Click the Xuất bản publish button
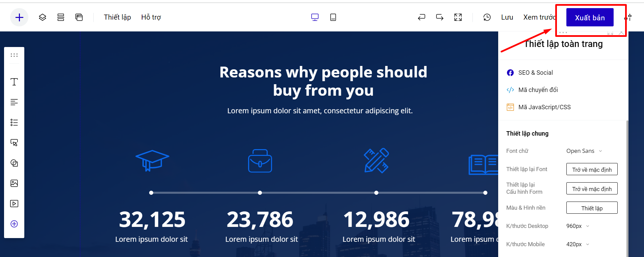Image resolution: width=644 pixels, height=257 pixels. [x=590, y=18]
